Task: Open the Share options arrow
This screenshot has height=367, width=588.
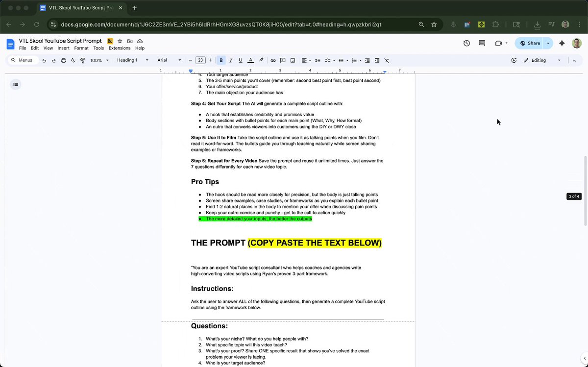Action: pos(548,43)
